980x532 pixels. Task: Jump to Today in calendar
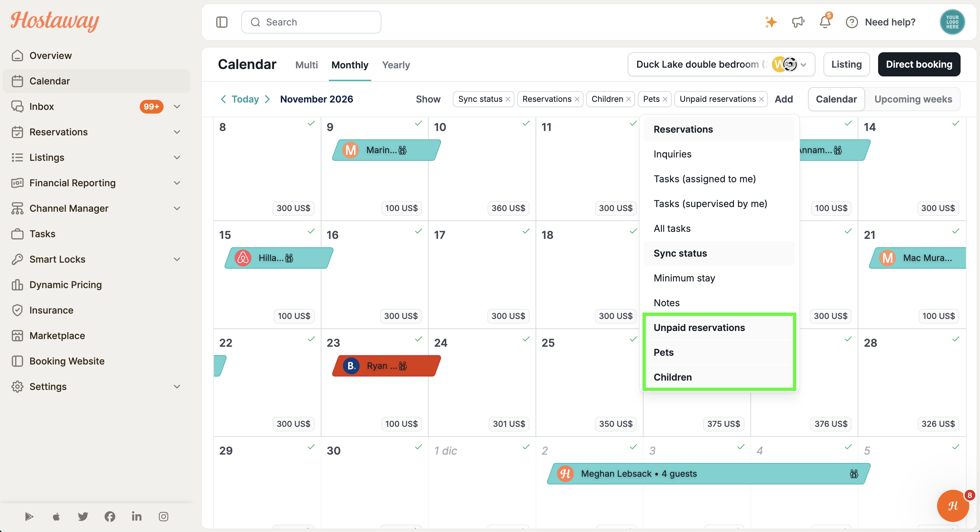click(245, 99)
